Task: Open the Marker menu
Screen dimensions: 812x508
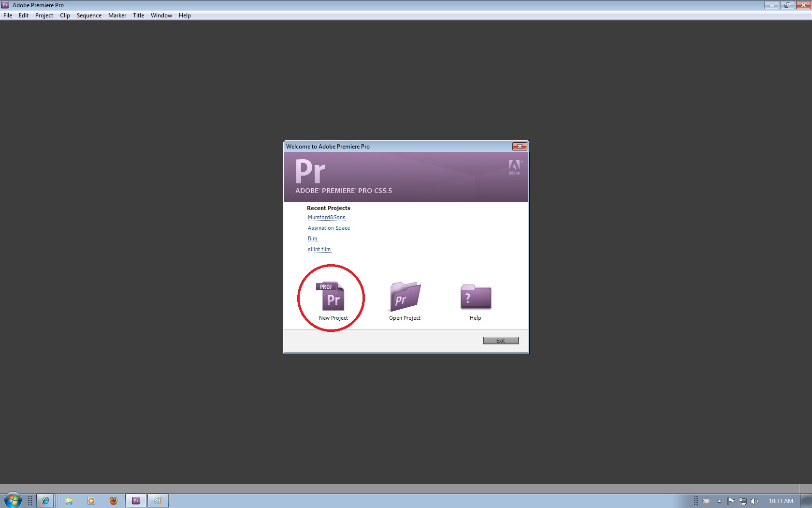Action: (117, 15)
